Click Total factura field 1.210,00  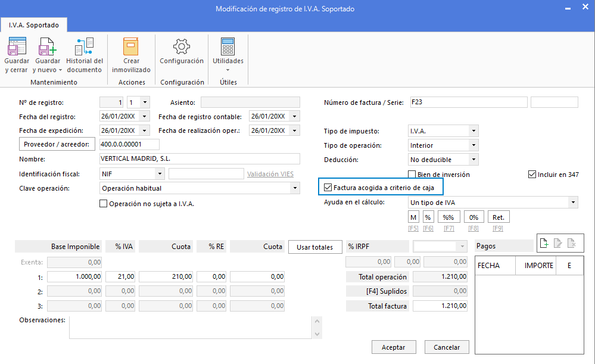pyautogui.click(x=440, y=306)
